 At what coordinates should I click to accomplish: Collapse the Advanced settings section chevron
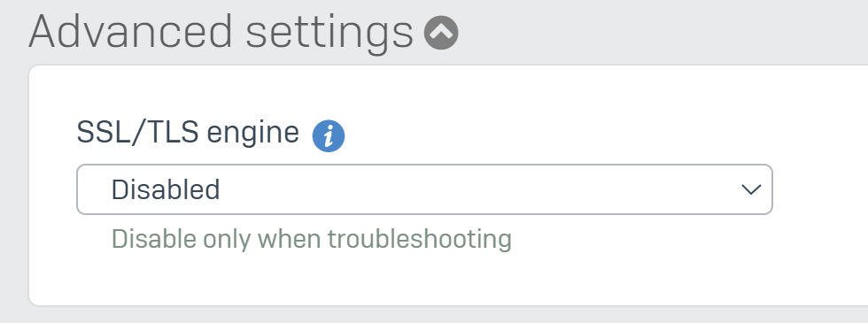441,33
